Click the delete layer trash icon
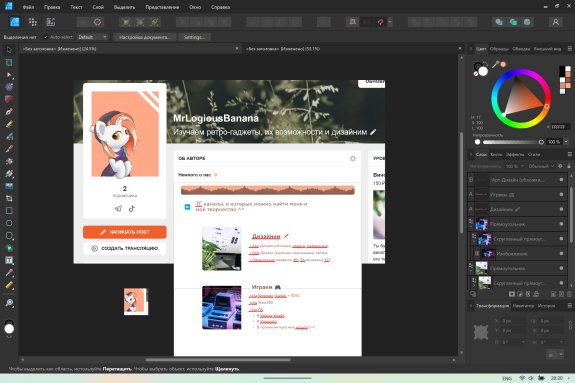Screen dimensions: 575x383 569,294
